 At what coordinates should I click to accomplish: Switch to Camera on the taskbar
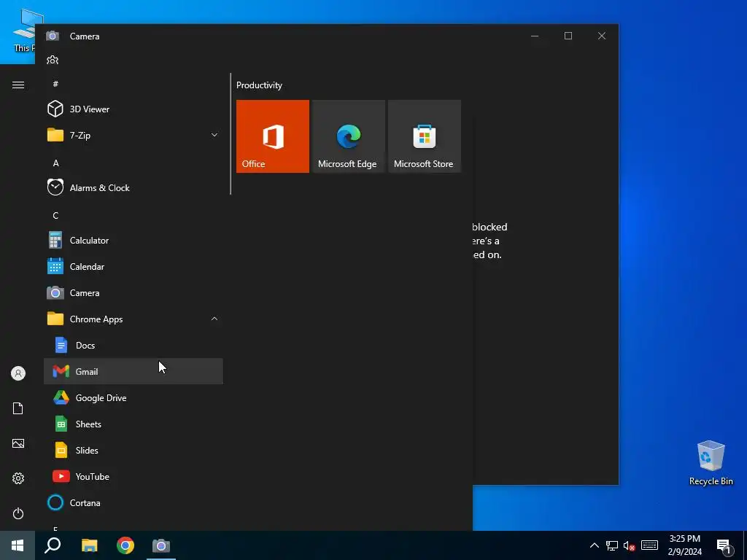click(x=161, y=545)
